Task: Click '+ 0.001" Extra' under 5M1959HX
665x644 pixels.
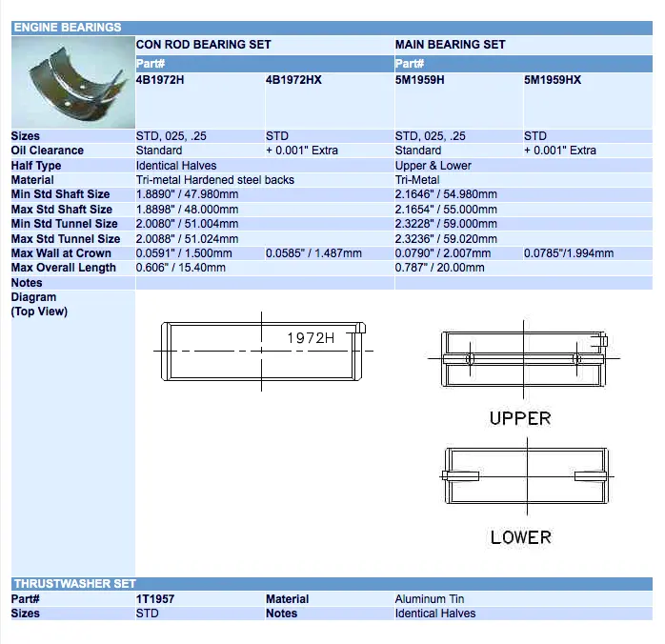Action: pyautogui.click(x=560, y=151)
